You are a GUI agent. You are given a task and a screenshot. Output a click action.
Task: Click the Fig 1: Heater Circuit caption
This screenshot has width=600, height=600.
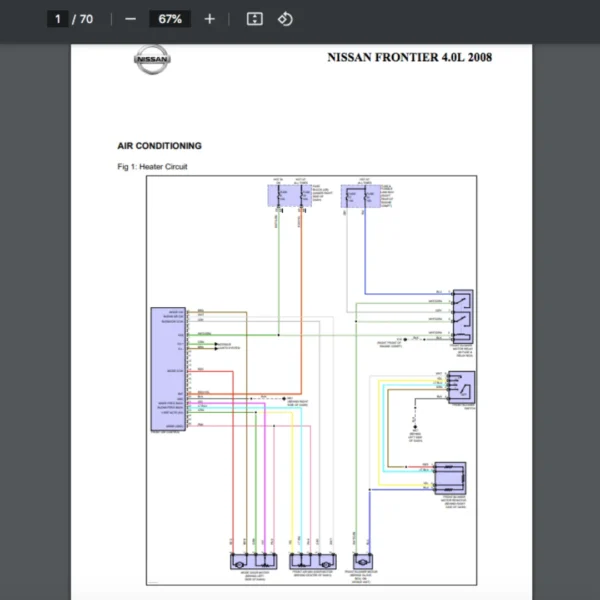pyautogui.click(x=152, y=166)
